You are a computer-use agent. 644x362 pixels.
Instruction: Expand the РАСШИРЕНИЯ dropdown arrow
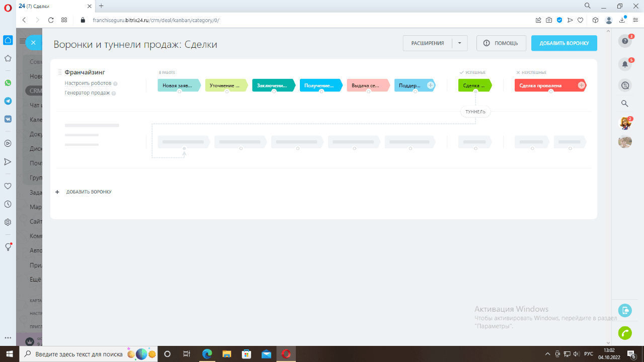[x=460, y=43]
